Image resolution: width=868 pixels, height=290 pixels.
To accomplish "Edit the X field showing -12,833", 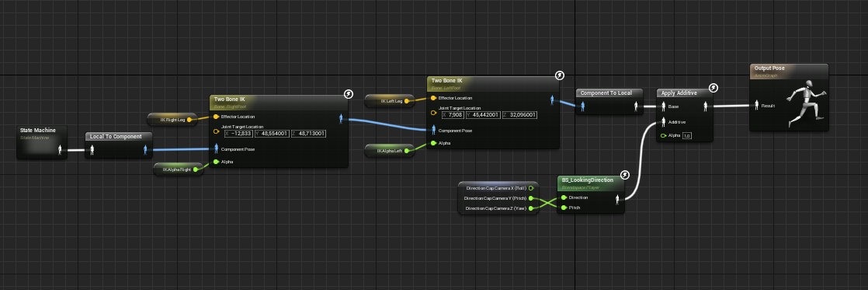I will pyautogui.click(x=238, y=134).
